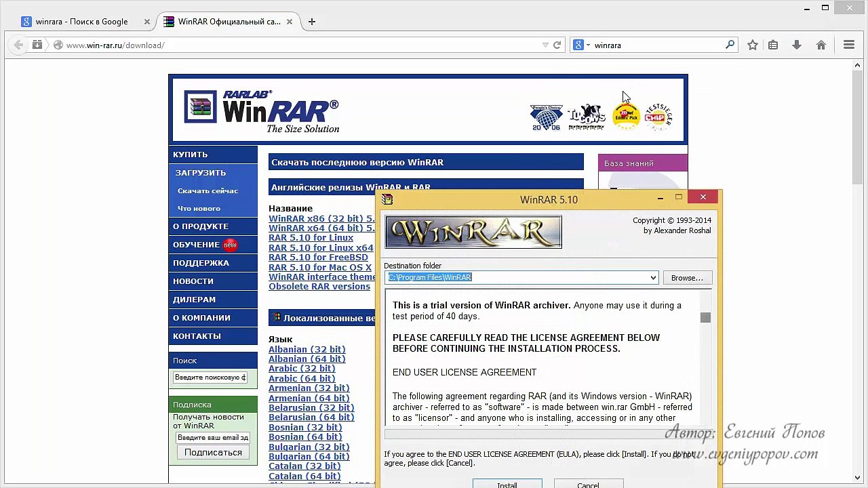Open the search engine selector dropdown

[x=588, y=45]
